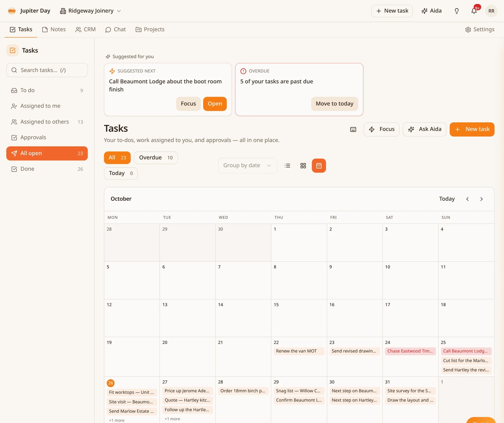Open Group by date dropdown

click(247, 165)
